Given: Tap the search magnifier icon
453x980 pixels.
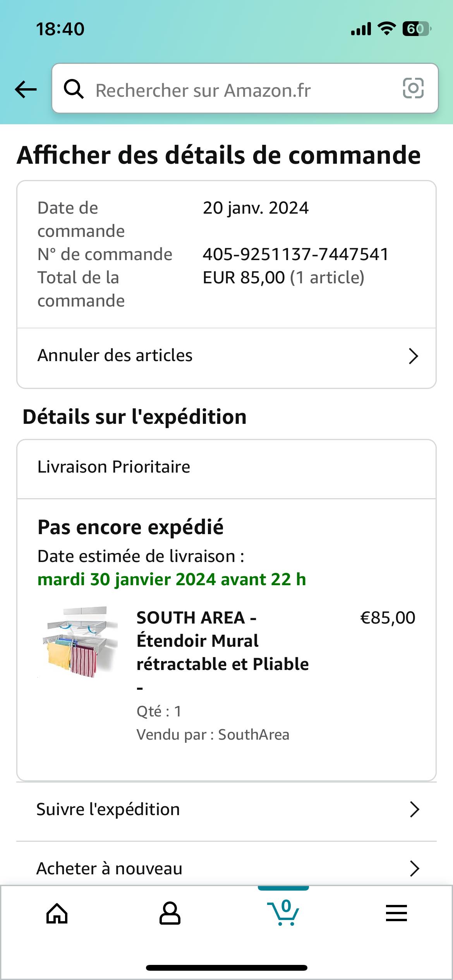Looking at the screenshot, I should 74,89.
